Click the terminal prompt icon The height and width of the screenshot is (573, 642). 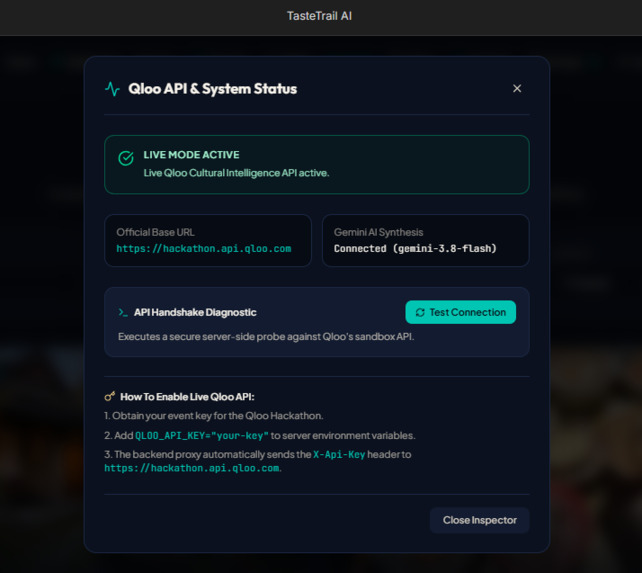(123, 313)
